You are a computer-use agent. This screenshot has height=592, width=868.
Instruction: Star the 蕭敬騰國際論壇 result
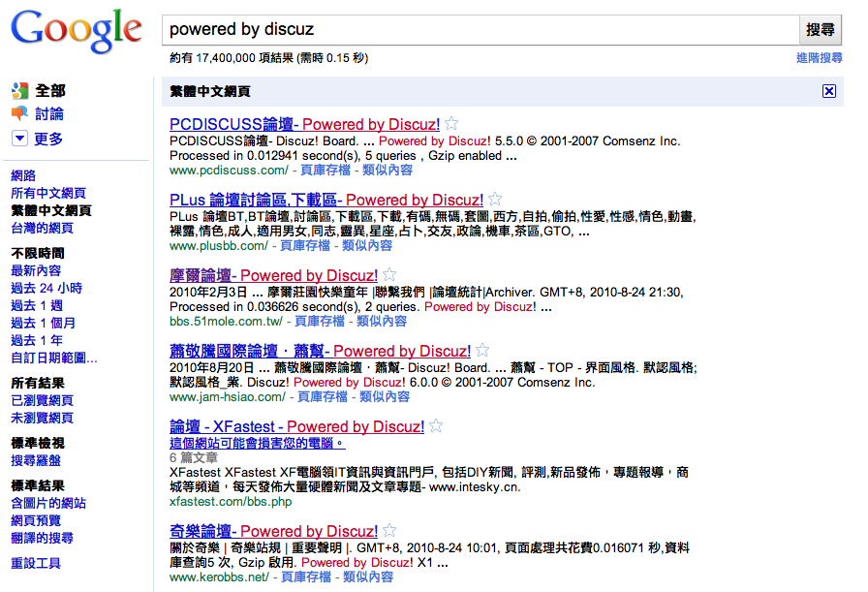(x=482, y=350)
